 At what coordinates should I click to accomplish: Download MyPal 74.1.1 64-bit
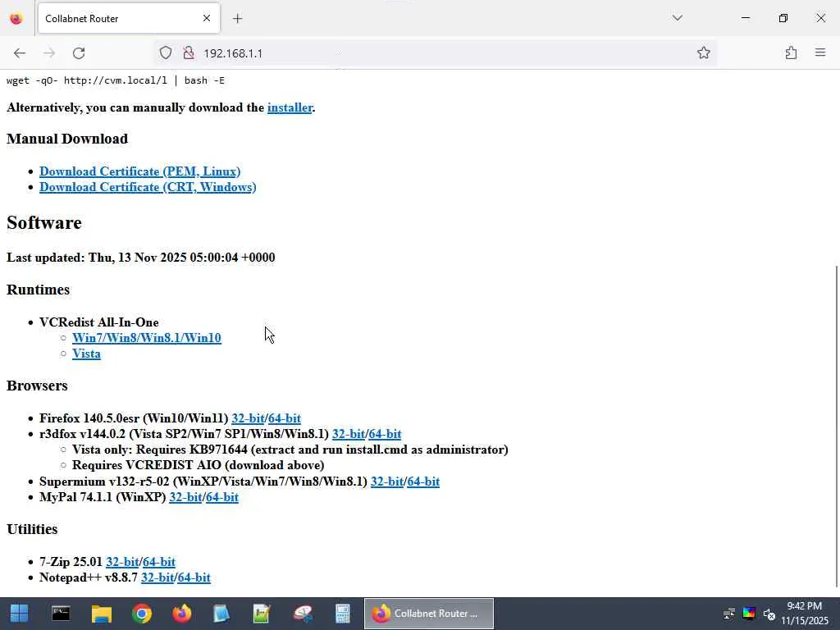(x=222, y=497)
